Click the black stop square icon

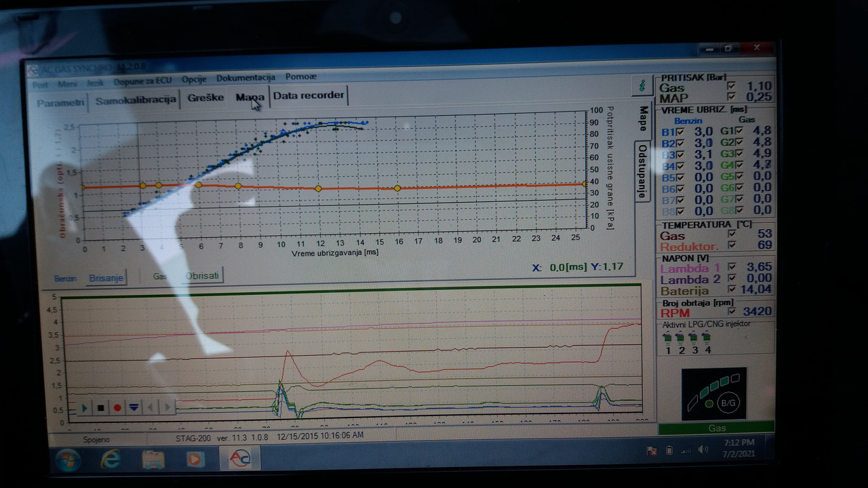pyautogui.click(x=100, y=407)
